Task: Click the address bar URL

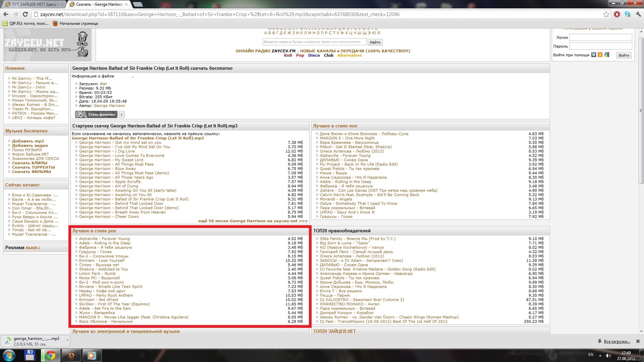Action: click(220, 14)
